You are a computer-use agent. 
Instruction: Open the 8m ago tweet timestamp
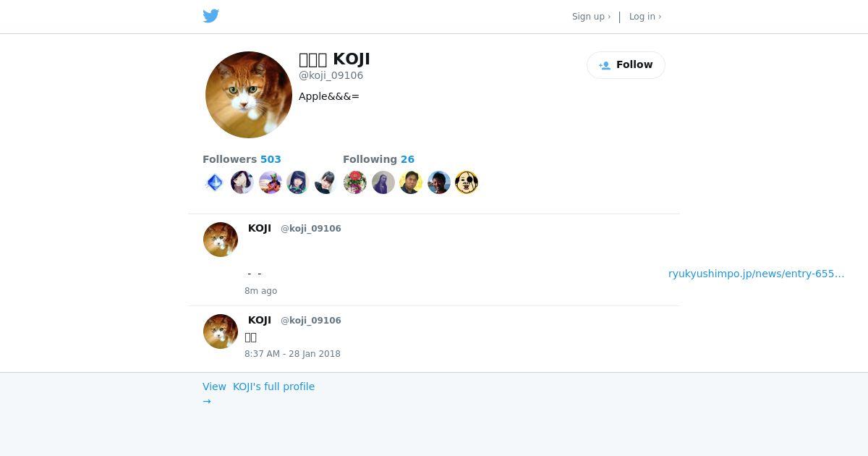pos(260,291)
